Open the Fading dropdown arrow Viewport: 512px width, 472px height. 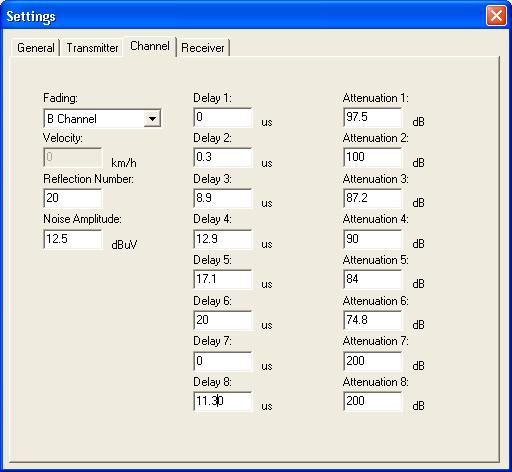pos(152,118)
